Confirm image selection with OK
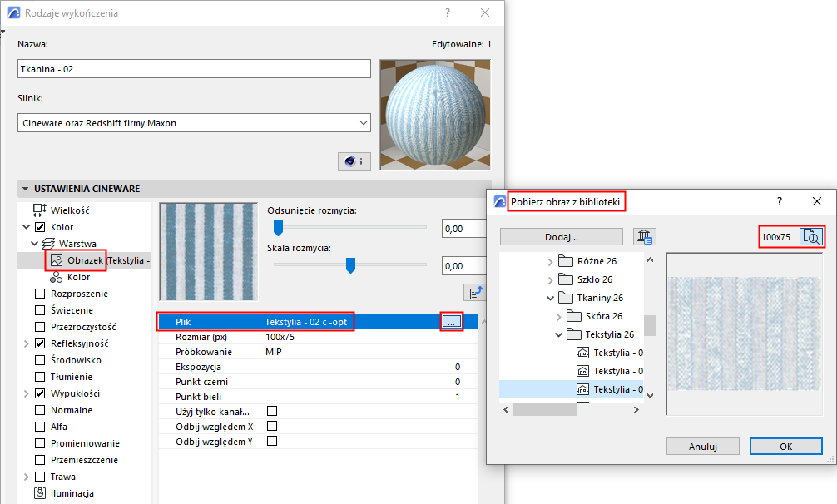The height and width of the screenshot is (504, 837). [x=785, y=447]
